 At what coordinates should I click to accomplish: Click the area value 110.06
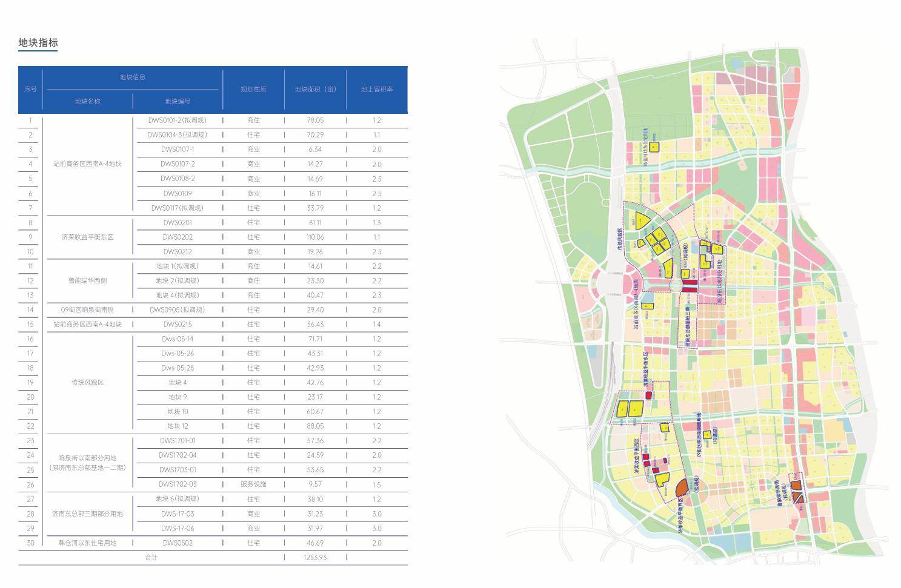click(x=315, y=237)
